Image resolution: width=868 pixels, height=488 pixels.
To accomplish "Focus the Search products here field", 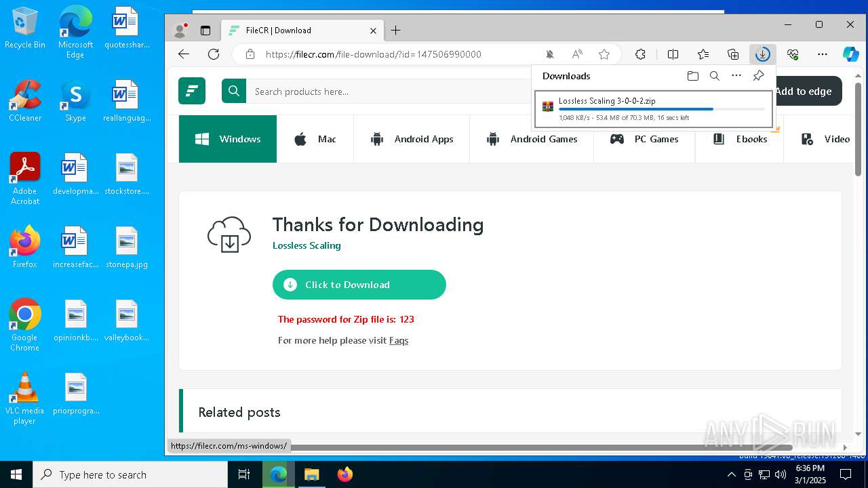I will click(389, 91).
